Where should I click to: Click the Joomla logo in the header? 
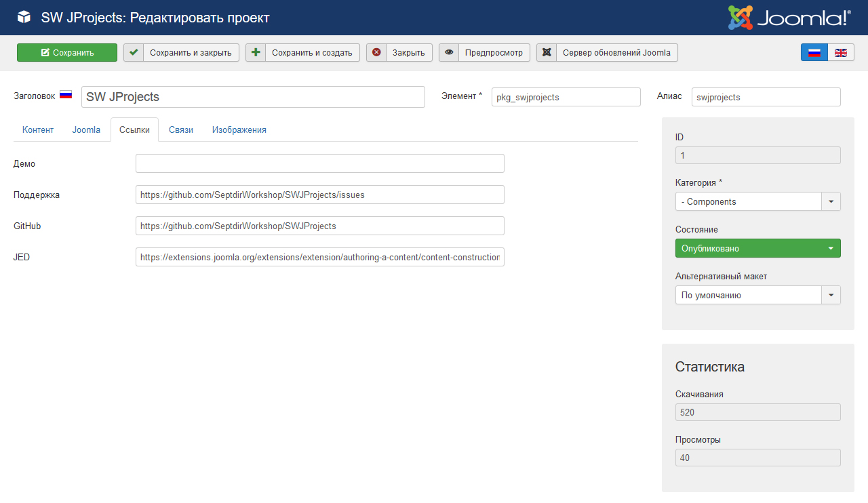[789, 18]
